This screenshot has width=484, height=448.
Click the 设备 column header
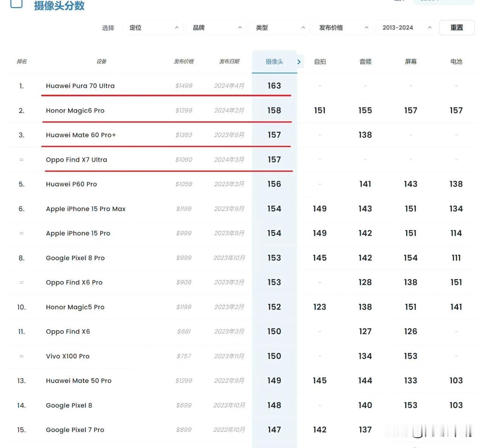101,61
